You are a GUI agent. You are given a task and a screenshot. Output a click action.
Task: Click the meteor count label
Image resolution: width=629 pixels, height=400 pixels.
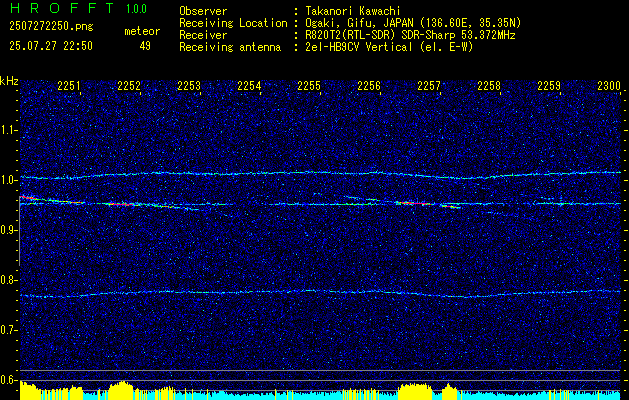pos(142,31)
